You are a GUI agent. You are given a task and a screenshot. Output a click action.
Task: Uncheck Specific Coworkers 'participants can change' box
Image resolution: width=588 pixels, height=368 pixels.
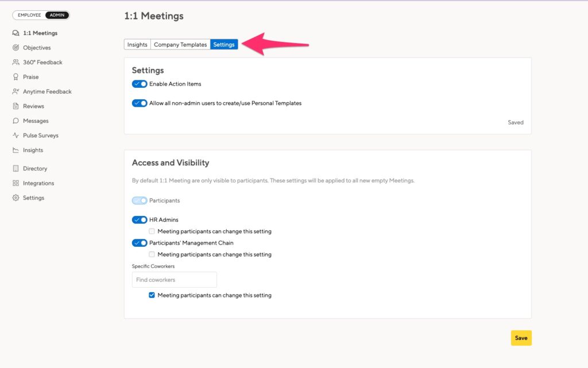pos(152,295)
